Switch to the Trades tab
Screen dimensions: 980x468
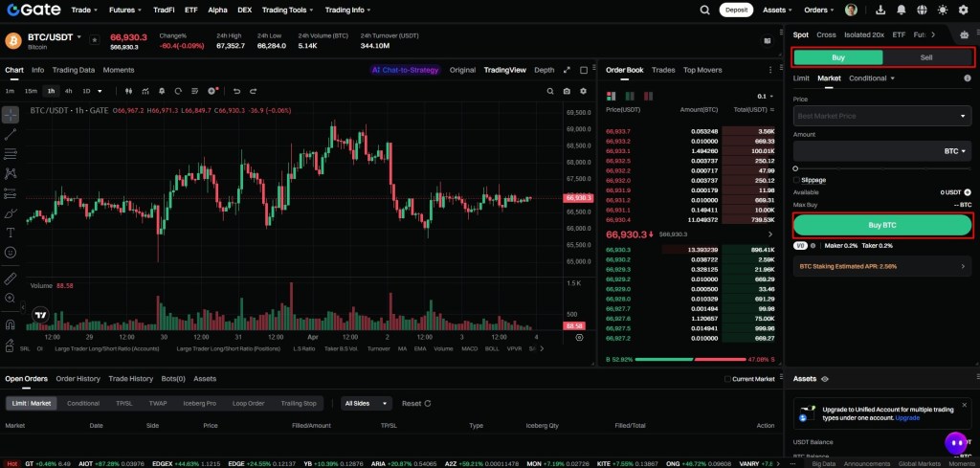tap(663, 70)
